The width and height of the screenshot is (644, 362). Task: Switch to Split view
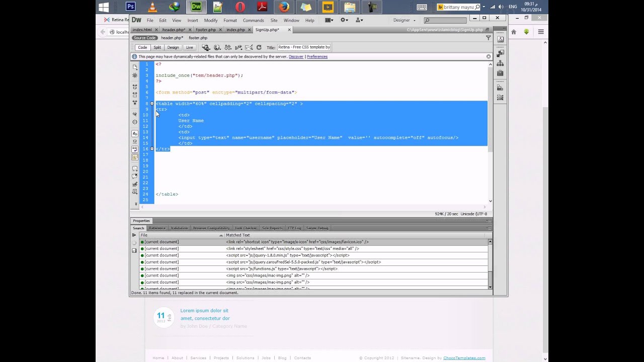pyautogui.click(x=157, y=47)
